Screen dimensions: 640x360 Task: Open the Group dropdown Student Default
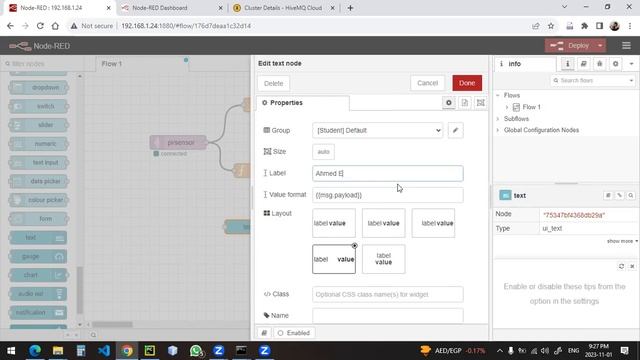pyautogui.click(x=378, y=131)
